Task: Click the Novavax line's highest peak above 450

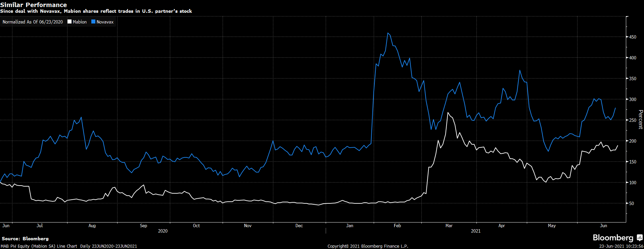Action: pyautogui.click(x=388, y=33)
